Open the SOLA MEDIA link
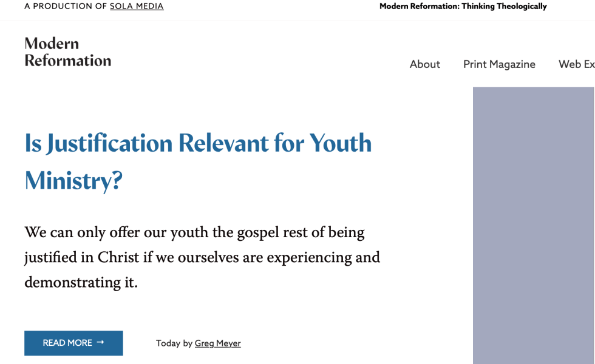Viewport: 595px width, 364px height. pos(137,7)
